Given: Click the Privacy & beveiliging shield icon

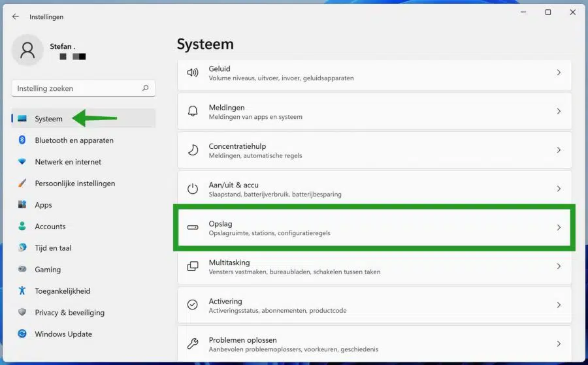Looking at the screenshot, I should 22,312.
